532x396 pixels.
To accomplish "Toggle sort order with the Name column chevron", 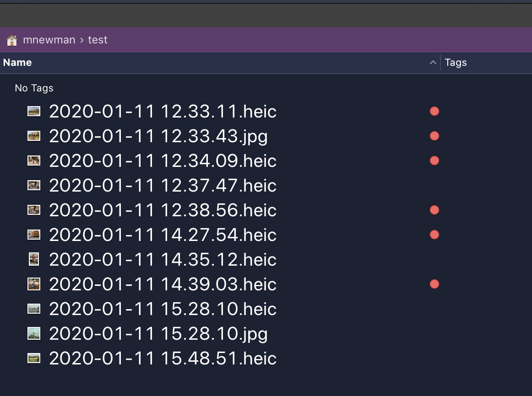I will point(433,62).
